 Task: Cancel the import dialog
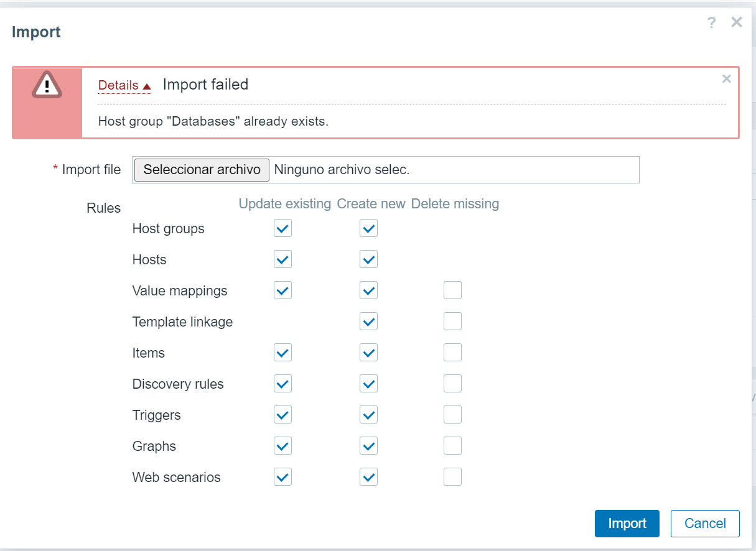[705, 524]
